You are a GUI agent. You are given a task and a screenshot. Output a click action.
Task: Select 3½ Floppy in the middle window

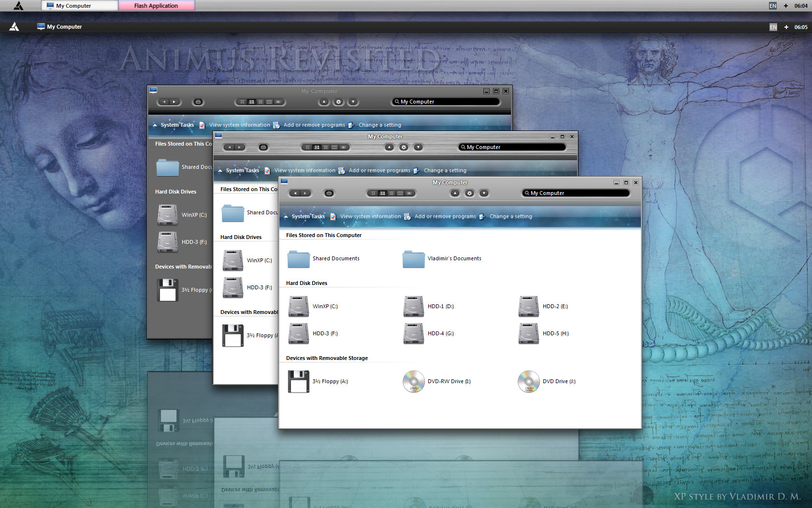point(250,335)
